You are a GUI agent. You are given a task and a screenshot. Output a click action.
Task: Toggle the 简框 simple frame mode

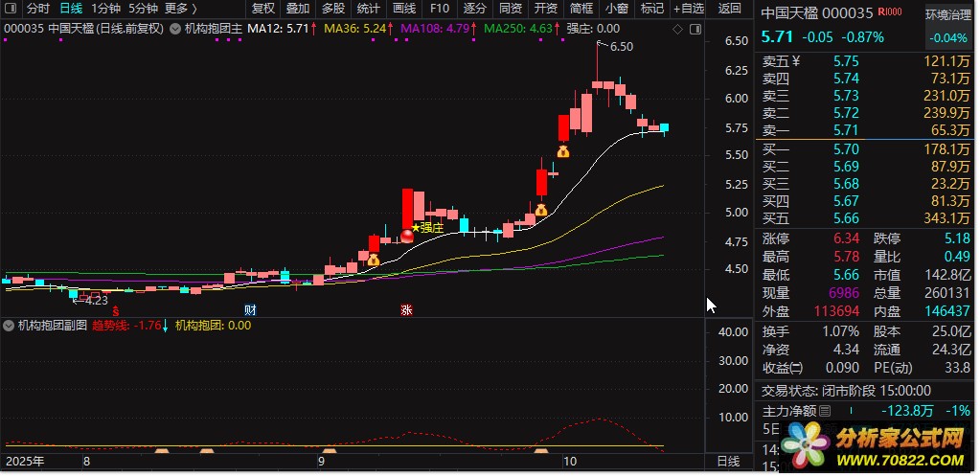click(x=581, y=8)
